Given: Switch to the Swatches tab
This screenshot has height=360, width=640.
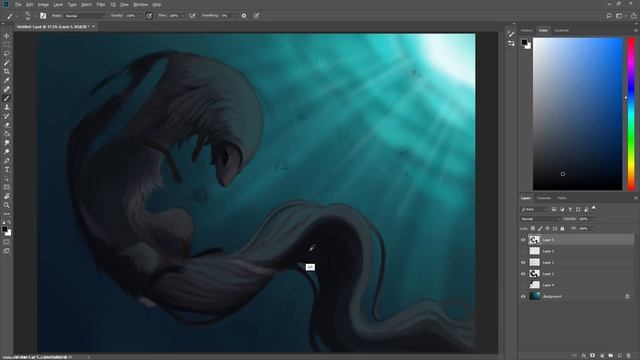Looking at the screenshot, I should (x=562, y=31).
